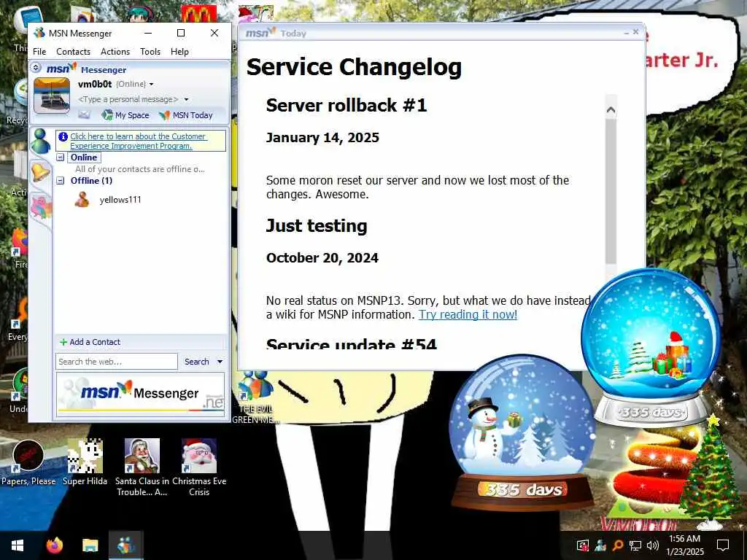Viewport: 747px width, 560px height.
Task: Open the Help menu
Action: 179,52
